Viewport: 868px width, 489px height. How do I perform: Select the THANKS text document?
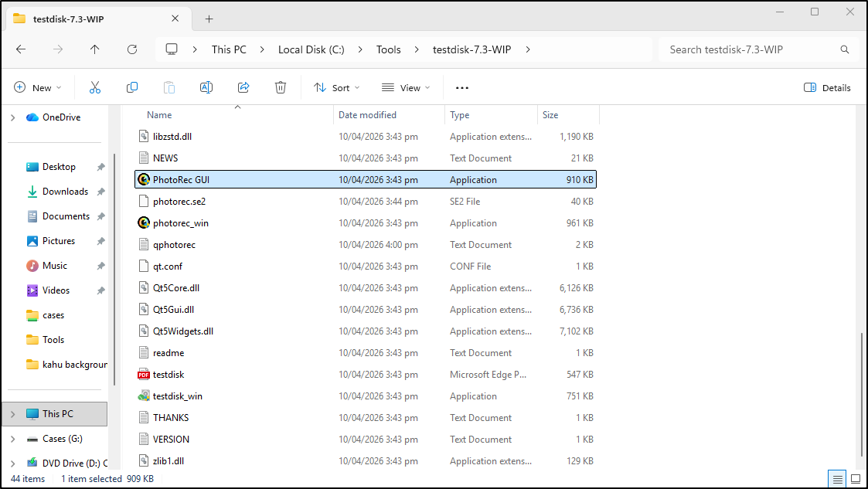[366, 418]
